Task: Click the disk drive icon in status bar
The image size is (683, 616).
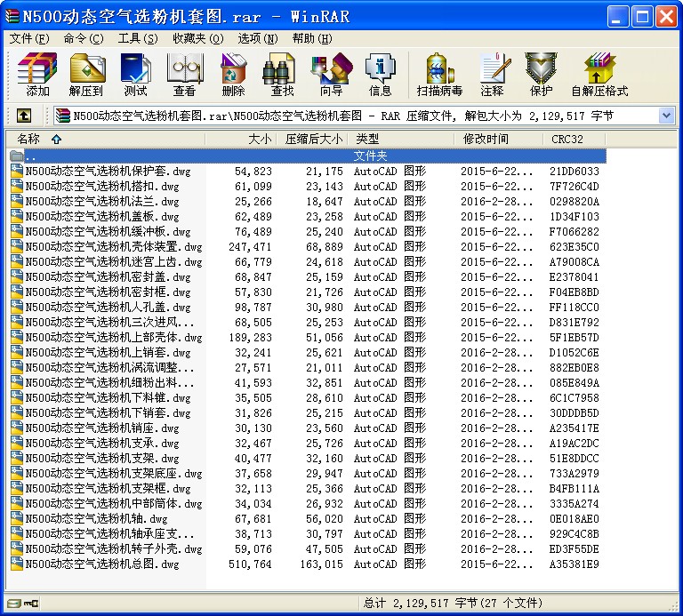Action: pyautogui.click(x=14, y=604)
